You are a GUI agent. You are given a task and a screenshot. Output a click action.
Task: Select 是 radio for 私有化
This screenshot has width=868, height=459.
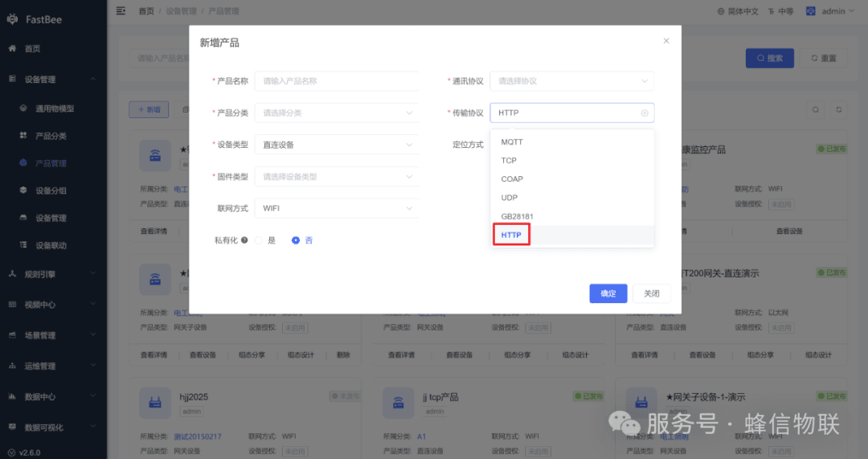coord(259,240)
